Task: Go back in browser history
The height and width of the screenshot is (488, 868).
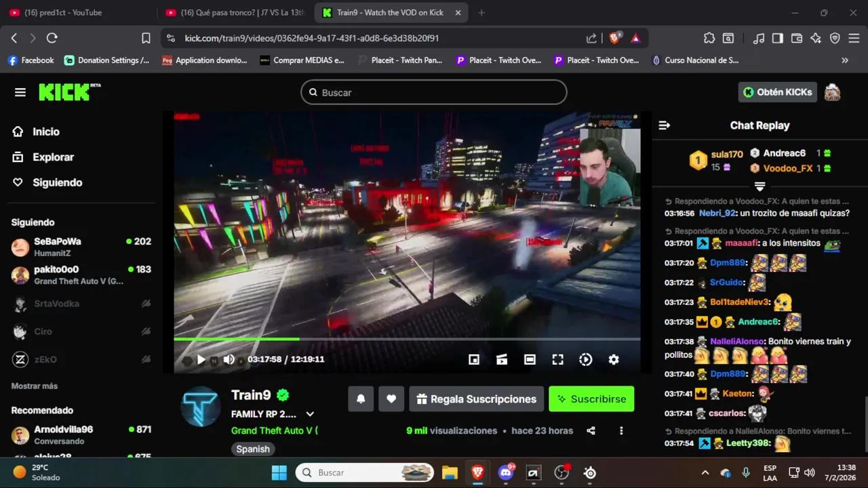Action: (14, 39)
